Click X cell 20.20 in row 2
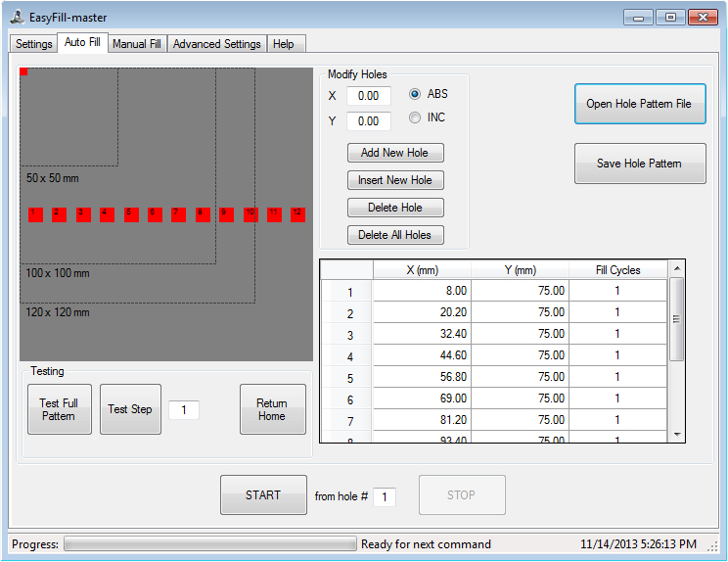This screenshot has width=728, height=562. coord(422,312)
